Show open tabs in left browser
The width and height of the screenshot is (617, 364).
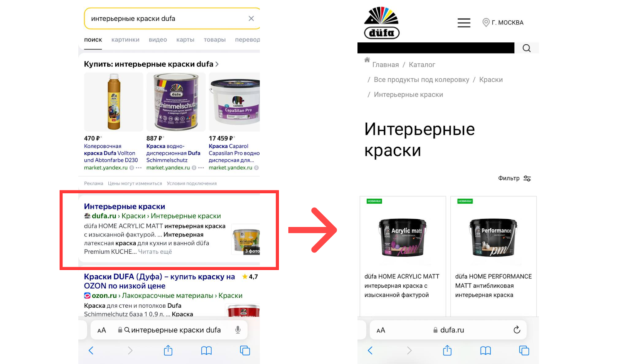coord(245,351)
